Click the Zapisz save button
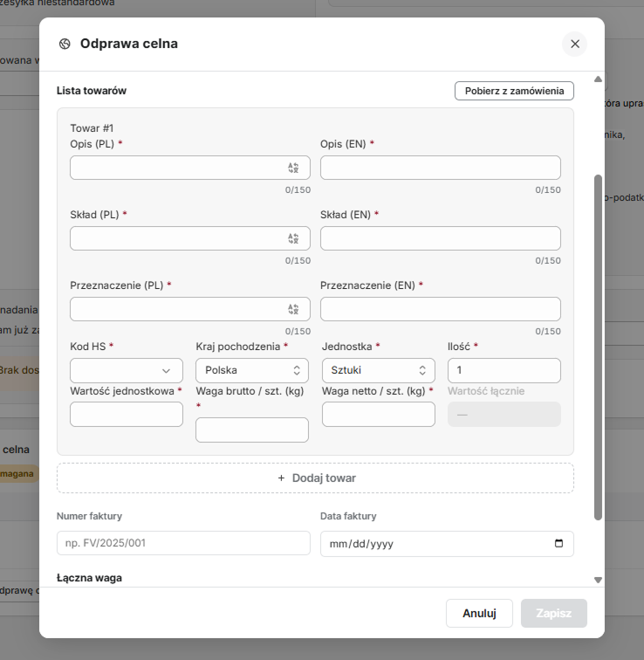The width and height of the screenshot is (644, 660). tap(553, 613)
